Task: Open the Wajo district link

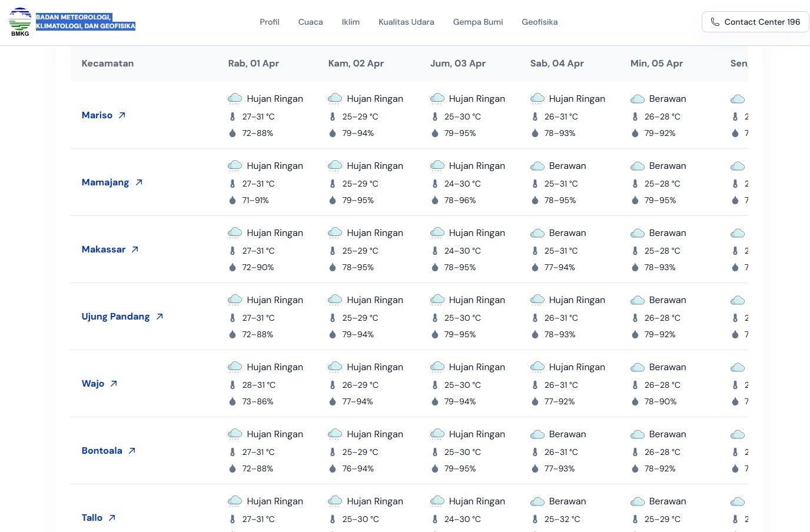Action: pos(93,384)
